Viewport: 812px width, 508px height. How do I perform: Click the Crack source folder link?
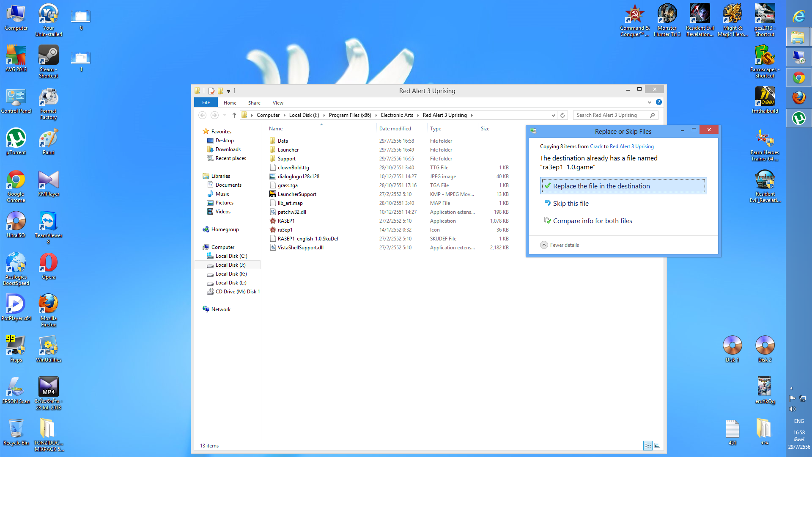(596, 146)
